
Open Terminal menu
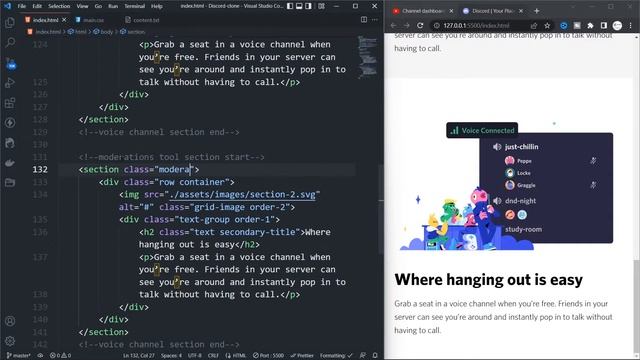135,6
